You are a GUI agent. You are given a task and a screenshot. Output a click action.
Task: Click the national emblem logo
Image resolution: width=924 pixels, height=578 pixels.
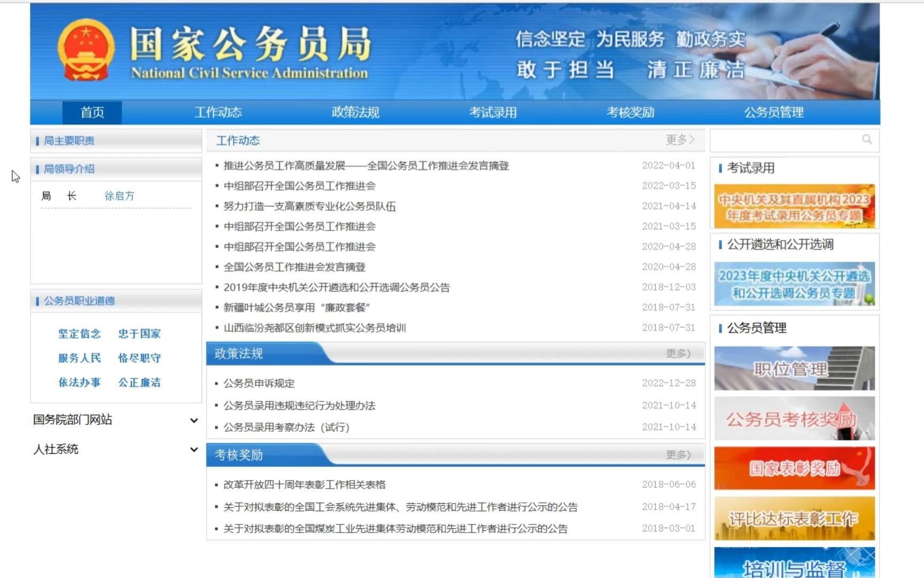[86, 50]
